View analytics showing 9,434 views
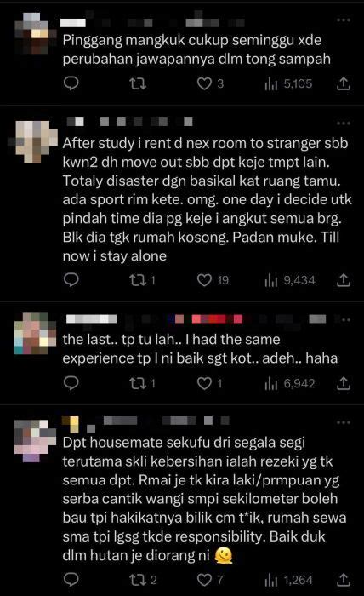The image size is (364, 596). [290, 280]
